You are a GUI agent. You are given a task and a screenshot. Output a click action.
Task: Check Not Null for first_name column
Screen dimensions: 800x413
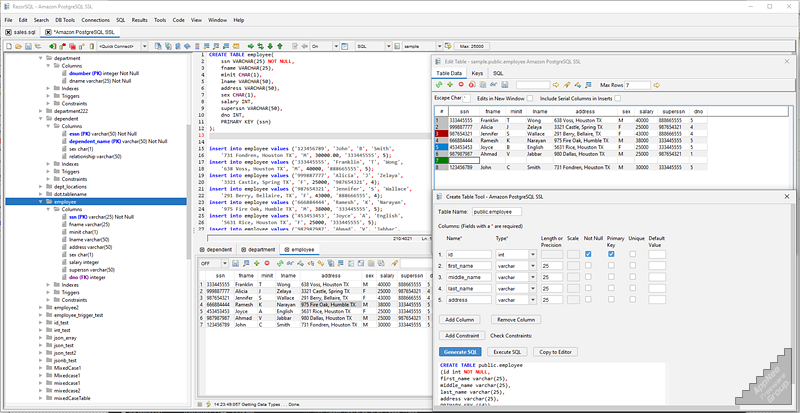pos(588,265)
